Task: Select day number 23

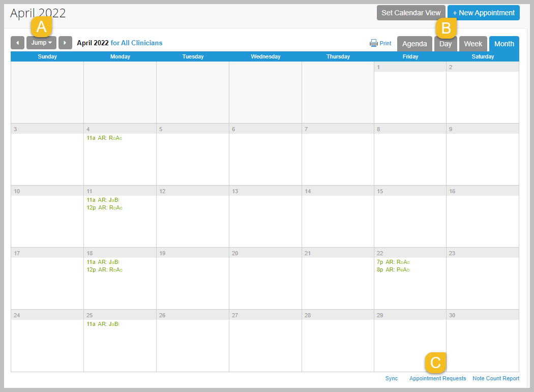Action: tap(452, 253)
